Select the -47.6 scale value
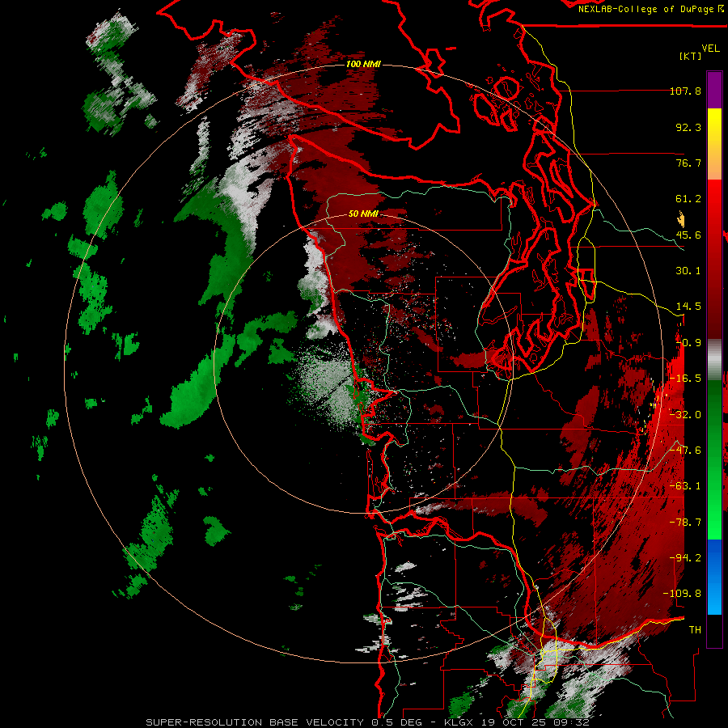This screenshot has width=728, height=728. pyautogui.click(x=685, y=451)
